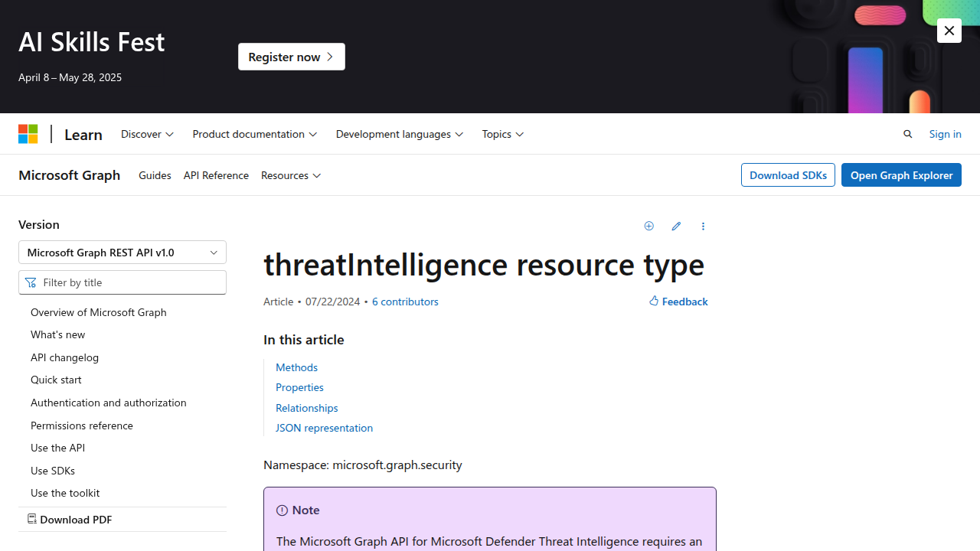
Task: Expand the Development languages menu
Action: point(400,134)
